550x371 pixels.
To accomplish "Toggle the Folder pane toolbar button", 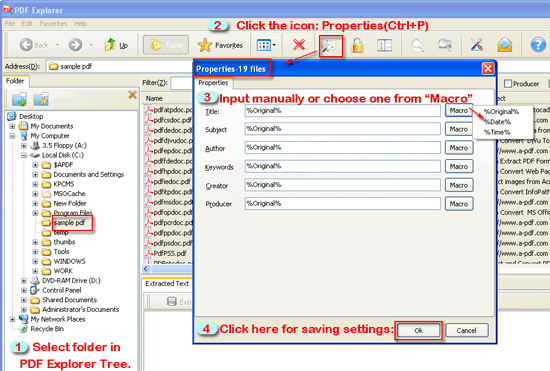I will coord(166,45).
